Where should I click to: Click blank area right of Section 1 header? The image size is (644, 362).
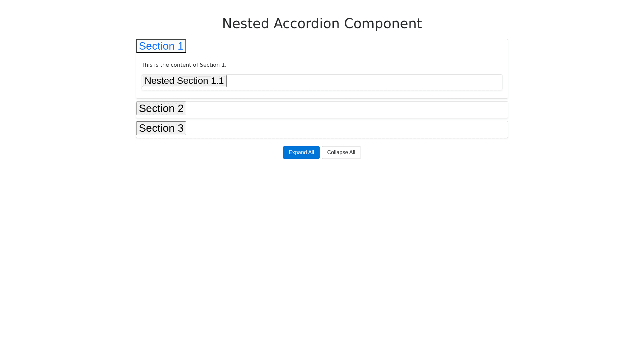pyautogui.click(x=345, y=46)
